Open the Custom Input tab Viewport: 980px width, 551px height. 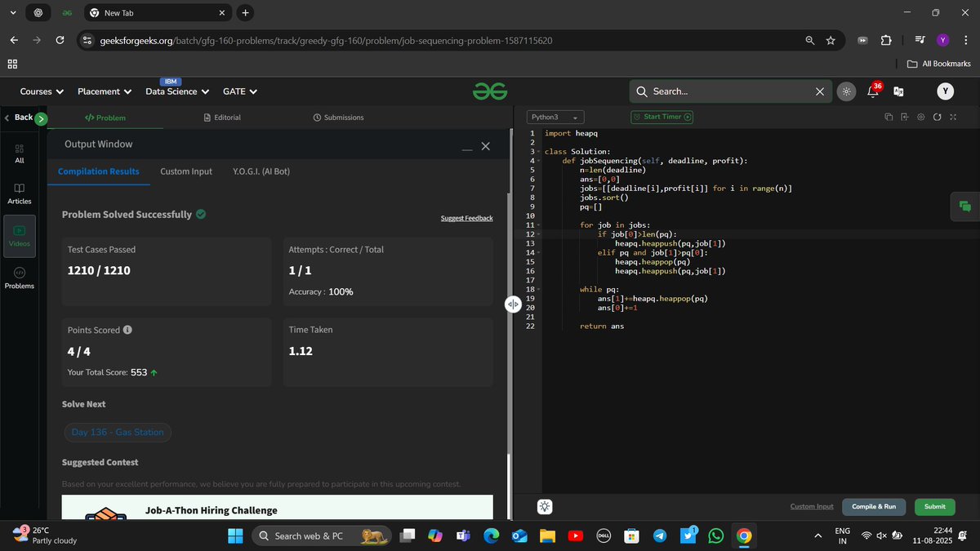tap(186, 171)
